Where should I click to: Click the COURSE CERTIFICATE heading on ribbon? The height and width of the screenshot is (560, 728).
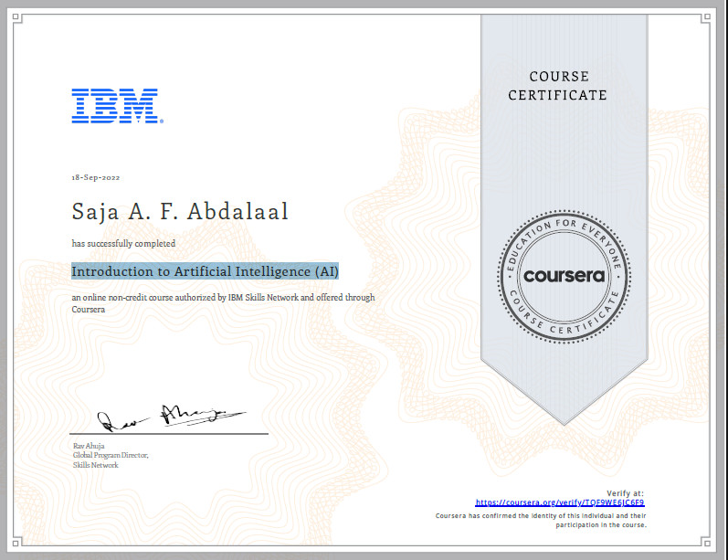tap(558, 86)
